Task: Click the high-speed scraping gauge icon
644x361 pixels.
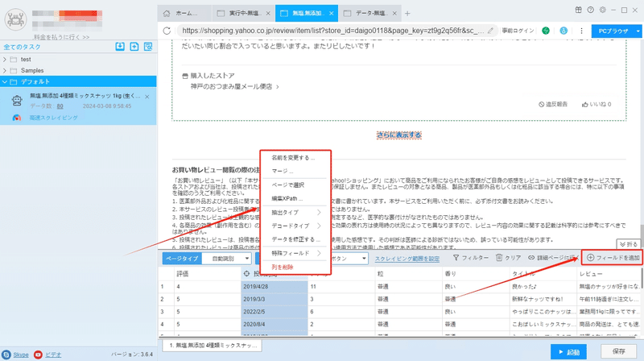Action: pos(17,118)
